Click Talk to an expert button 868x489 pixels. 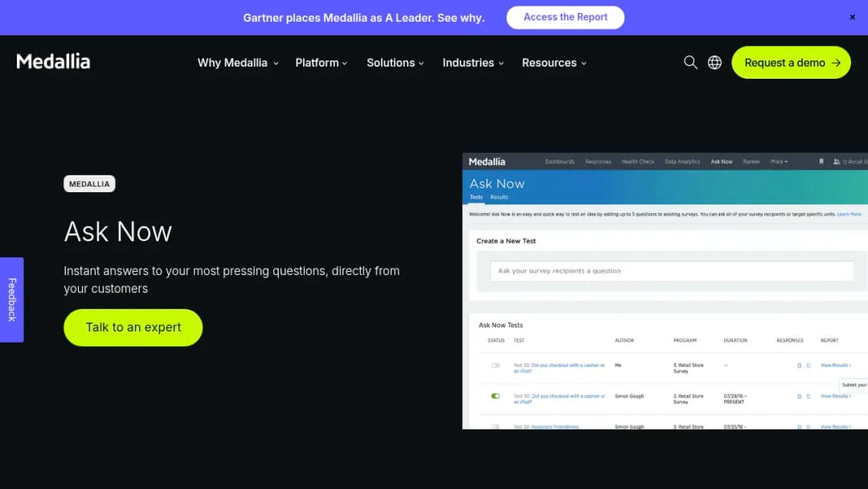pyautogui.click(x=133, y=327)
